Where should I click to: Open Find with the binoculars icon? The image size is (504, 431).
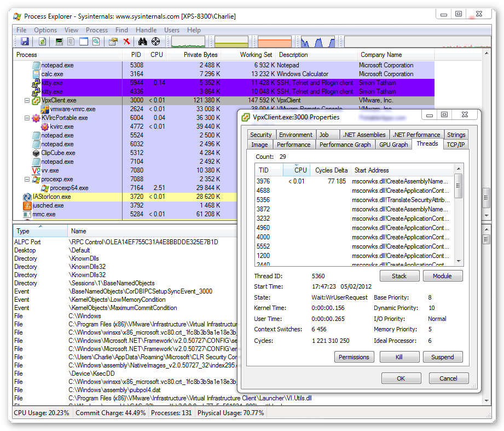click(x=142, y=42)
